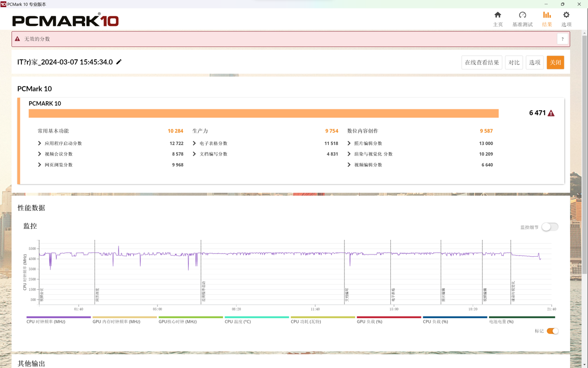
Task: Enable the 监控细节 toggle switch
Action: 550,227
